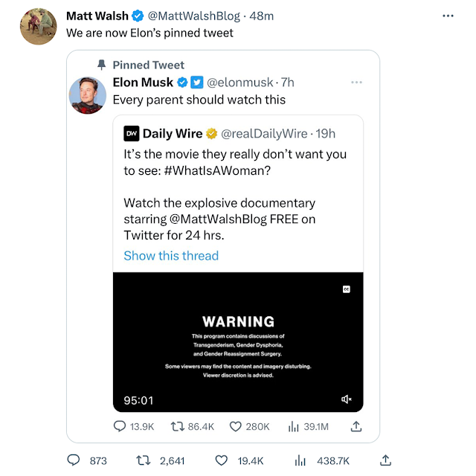This screenshot has height=476, width=476.
Task: Unmute the video with the speaker icon
Action: [347, 399]
